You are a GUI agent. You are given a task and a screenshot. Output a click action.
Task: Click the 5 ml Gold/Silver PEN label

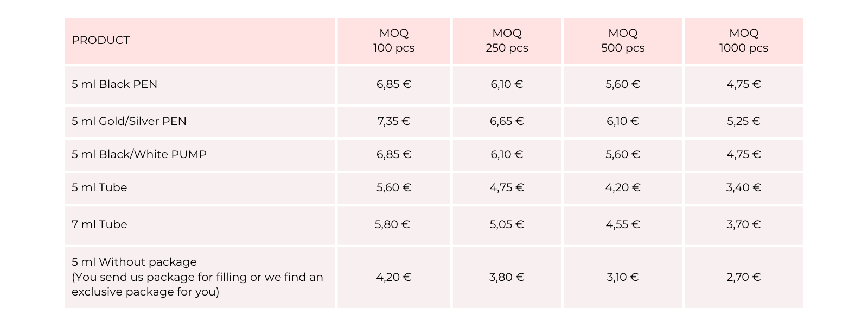(x=129, y=121)
